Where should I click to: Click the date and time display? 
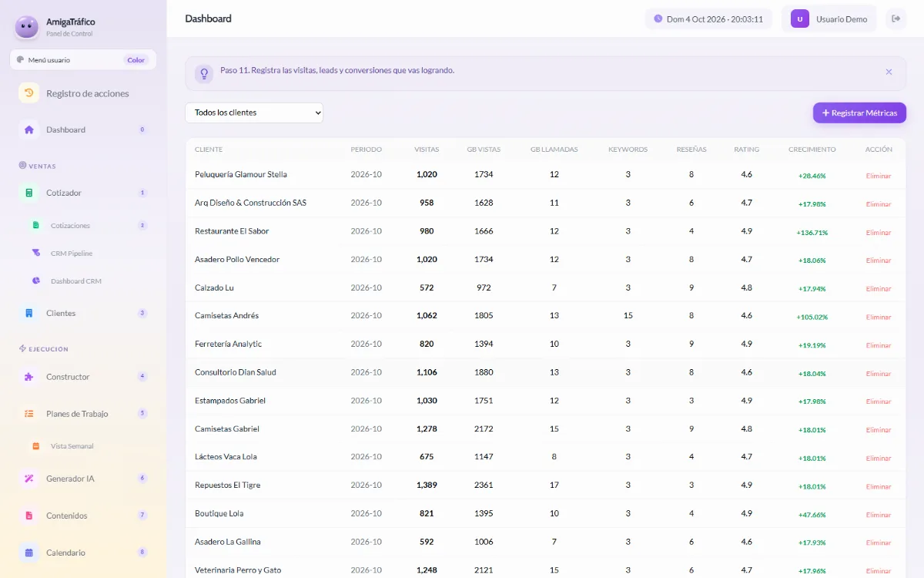click(x=708, y=19)
